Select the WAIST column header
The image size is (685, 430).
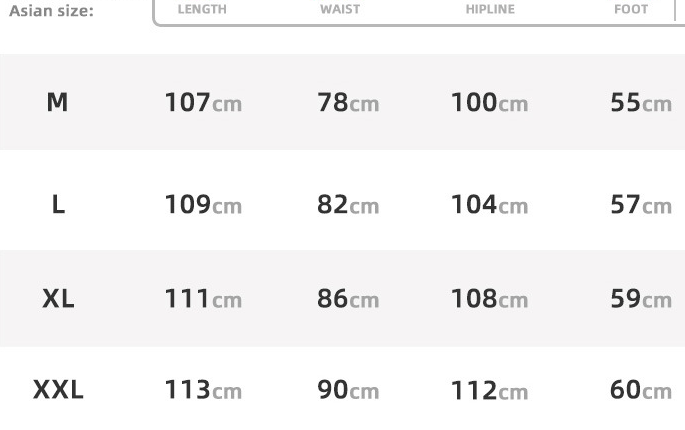point(340,10)
